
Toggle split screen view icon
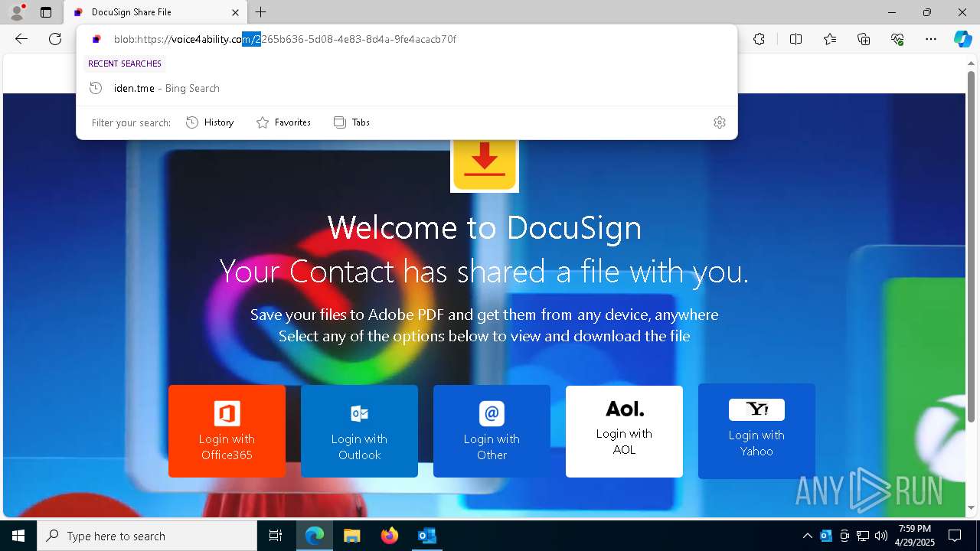pos(795,39)
